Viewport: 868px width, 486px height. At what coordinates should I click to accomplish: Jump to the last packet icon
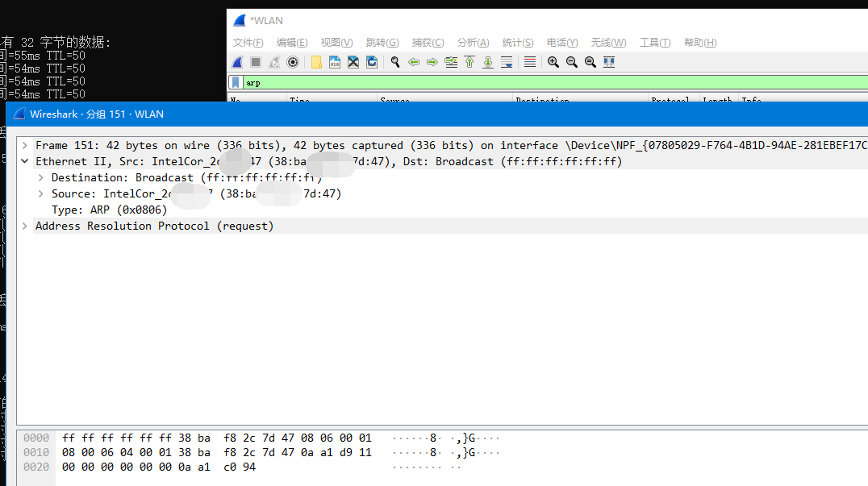(488, 62)
